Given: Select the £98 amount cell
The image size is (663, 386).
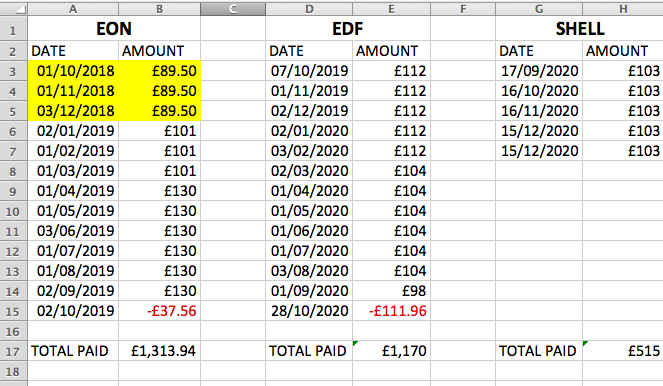Looking at the screenshot, I should 391,291.
